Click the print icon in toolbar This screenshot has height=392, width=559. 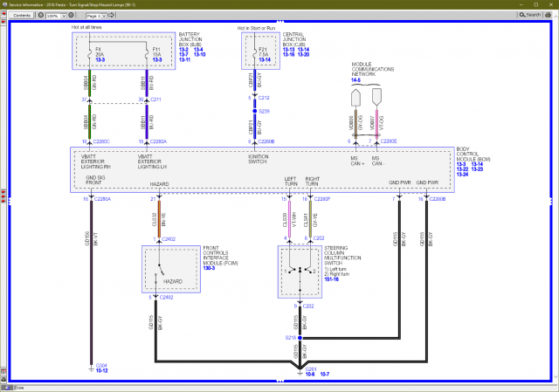(548, 15)
